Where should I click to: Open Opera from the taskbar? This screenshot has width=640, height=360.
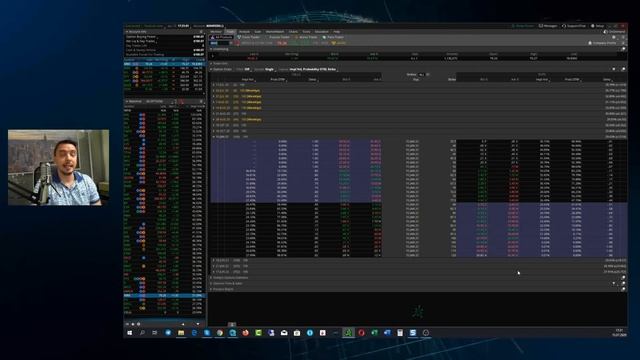361,333
